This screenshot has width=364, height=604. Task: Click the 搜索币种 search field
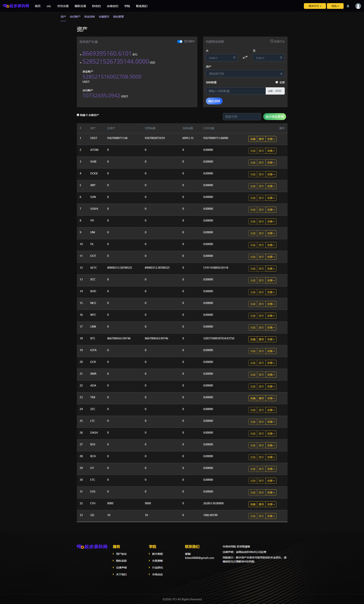click(241, 117)
